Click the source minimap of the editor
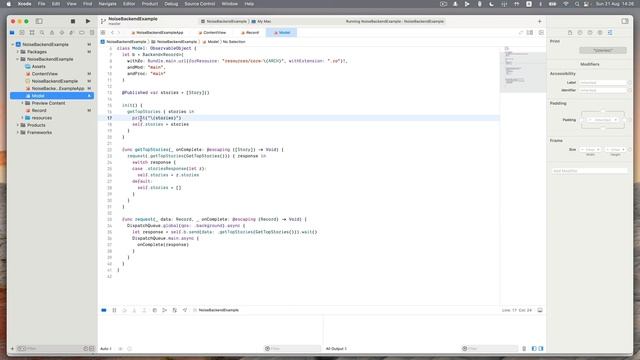 523,69
